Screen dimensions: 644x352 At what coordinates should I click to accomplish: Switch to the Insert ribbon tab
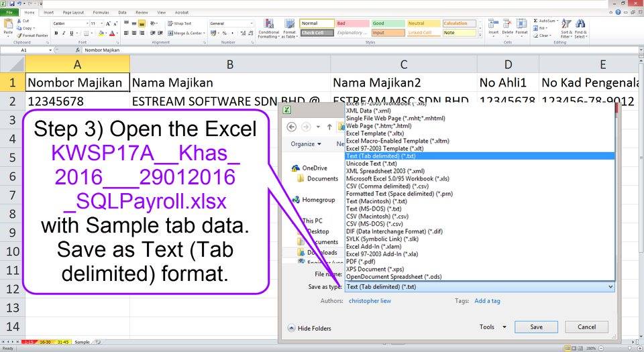coord(48,12)
